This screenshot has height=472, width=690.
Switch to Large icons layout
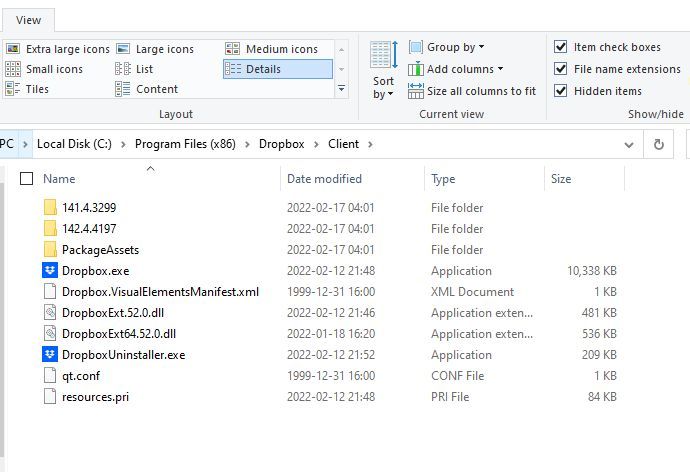coord(155,49)
